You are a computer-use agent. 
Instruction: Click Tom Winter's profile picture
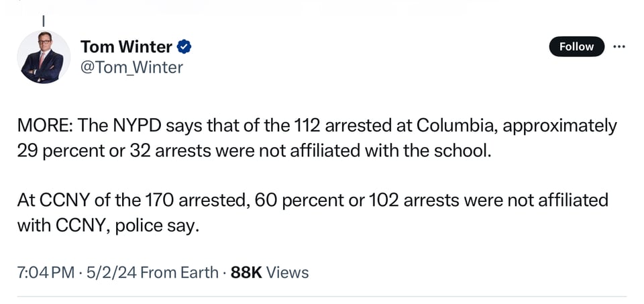(x=44, y=57)
